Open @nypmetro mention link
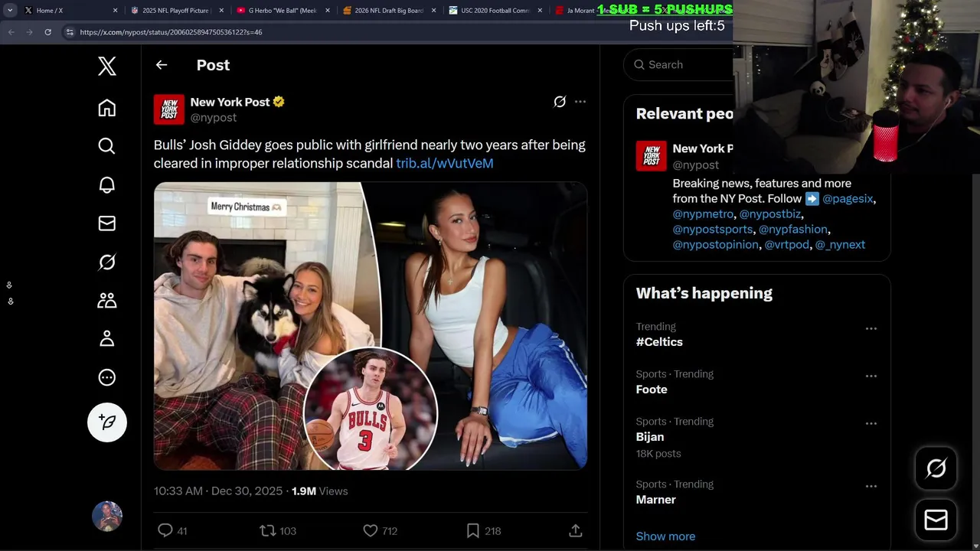 point(704,214)
